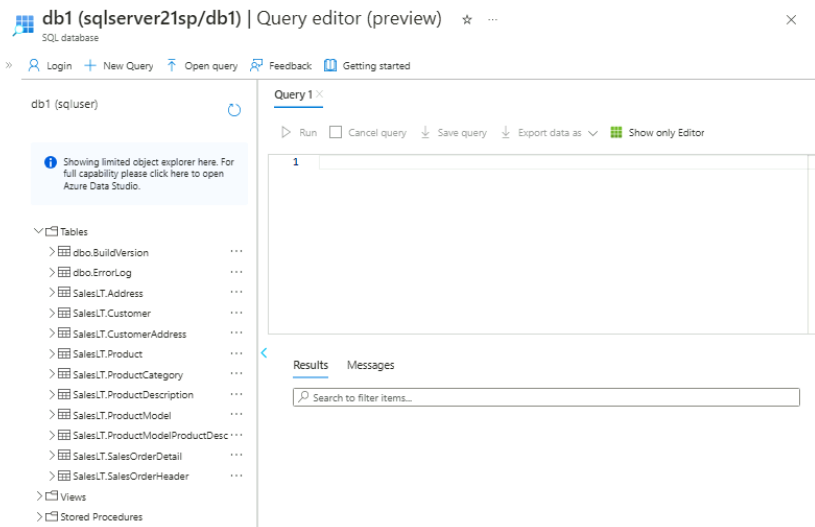Switch to the Messages tab
This screenshot has width=815, height=527.
pyautogui.click(x=370, y=365)
